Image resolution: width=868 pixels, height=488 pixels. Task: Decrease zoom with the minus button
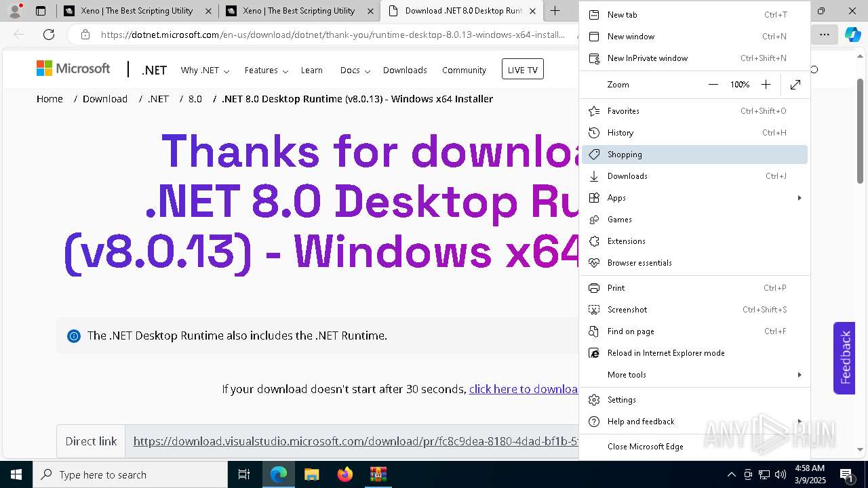[713, 85]
